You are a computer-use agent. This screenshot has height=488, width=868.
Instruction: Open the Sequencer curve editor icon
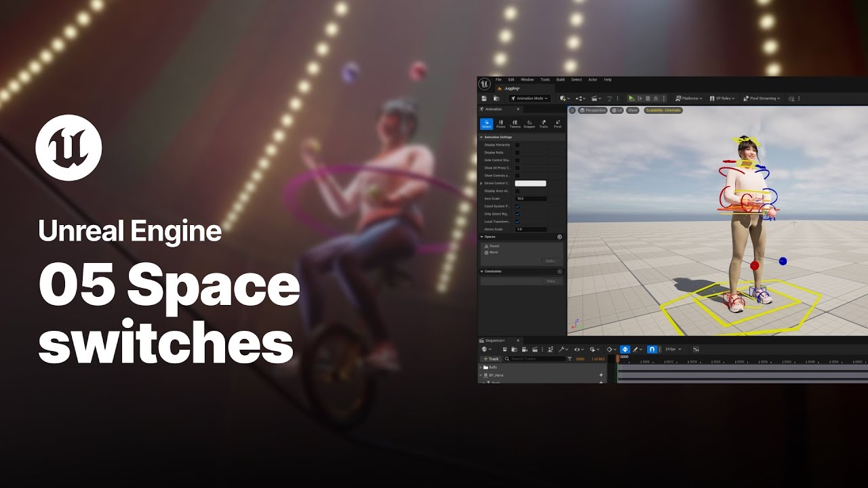(695, 350)
